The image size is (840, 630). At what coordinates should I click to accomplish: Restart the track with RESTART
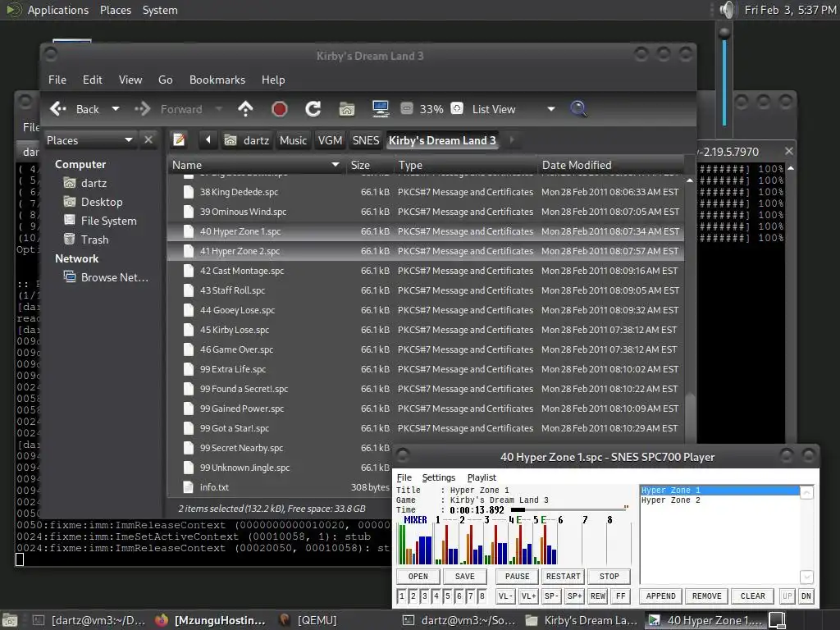(563, 577)
